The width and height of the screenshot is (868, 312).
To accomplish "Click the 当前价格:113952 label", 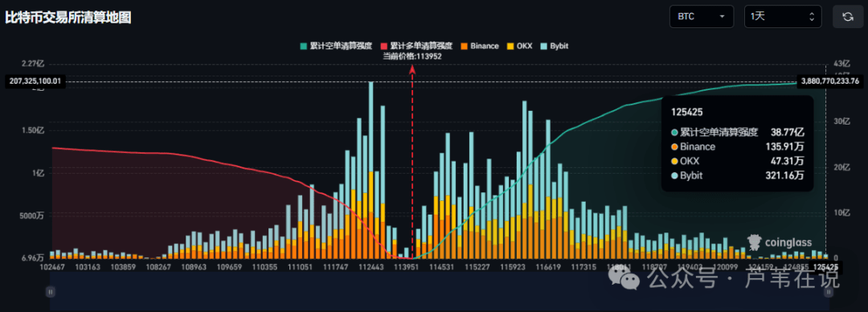I will tap(411, 55).
